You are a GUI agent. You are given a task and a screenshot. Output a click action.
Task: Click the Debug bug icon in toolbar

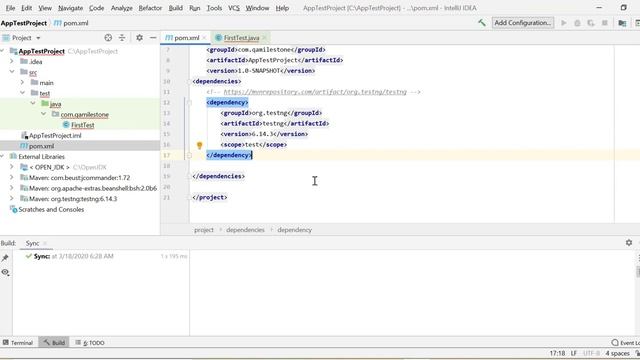(x=577, y=23)
